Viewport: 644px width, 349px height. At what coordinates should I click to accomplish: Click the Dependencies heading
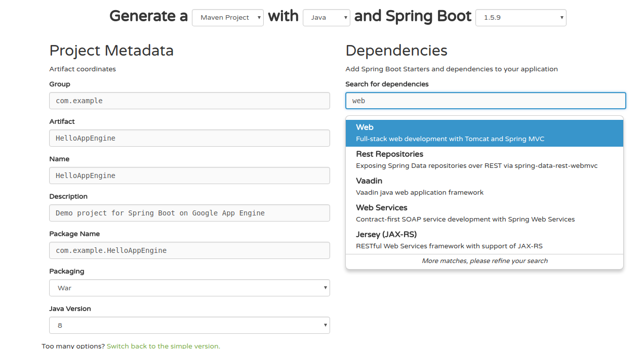(x=396, y=51)
